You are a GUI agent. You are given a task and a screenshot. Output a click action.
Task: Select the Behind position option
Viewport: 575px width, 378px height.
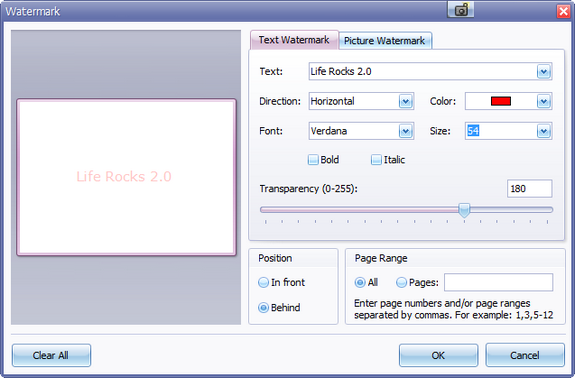point(263,308)
